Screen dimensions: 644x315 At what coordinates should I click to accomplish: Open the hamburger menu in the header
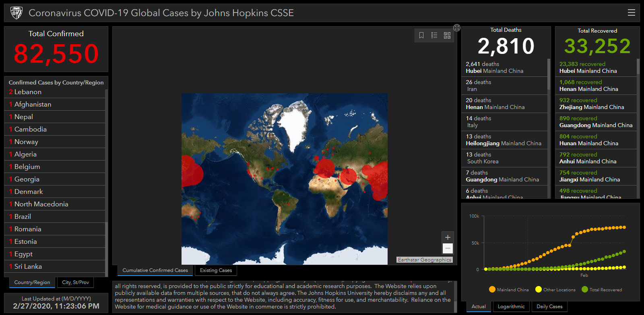coord(632,13)
